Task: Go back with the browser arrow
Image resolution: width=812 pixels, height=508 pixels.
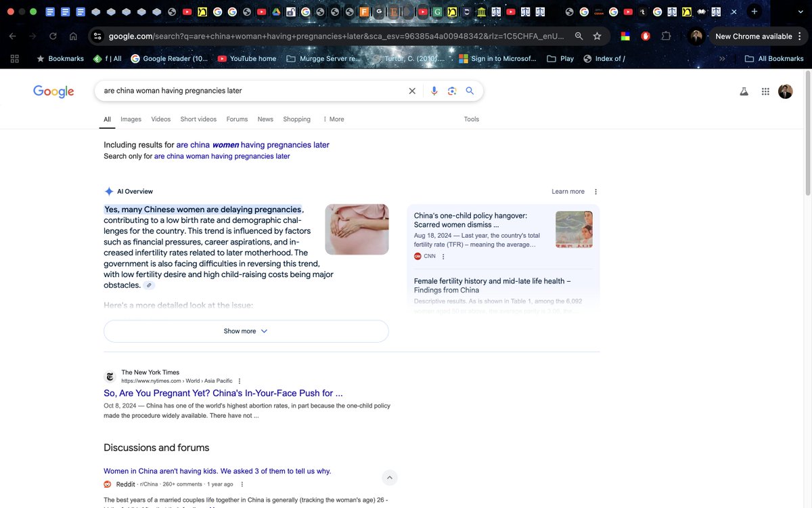Action: click(13, 37)
